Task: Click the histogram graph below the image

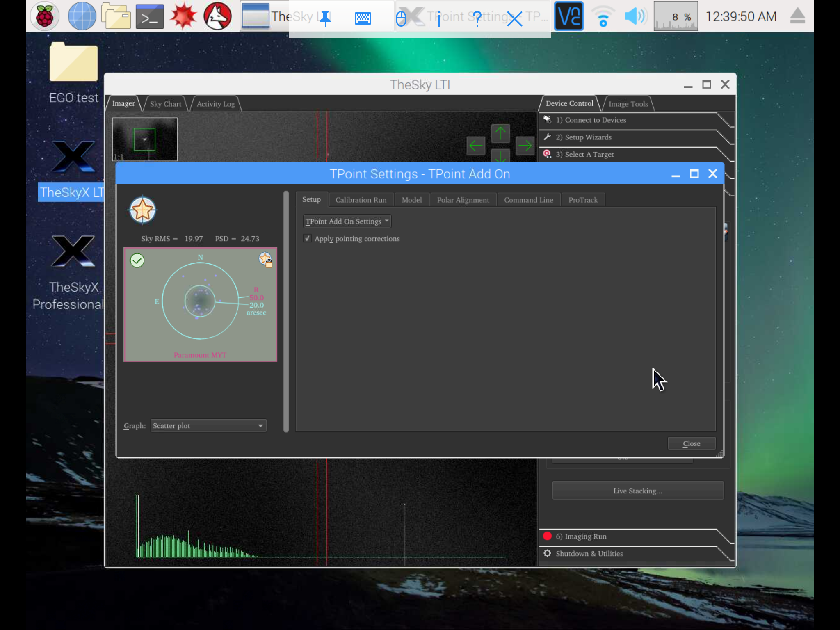Action: tap(320, 527)
